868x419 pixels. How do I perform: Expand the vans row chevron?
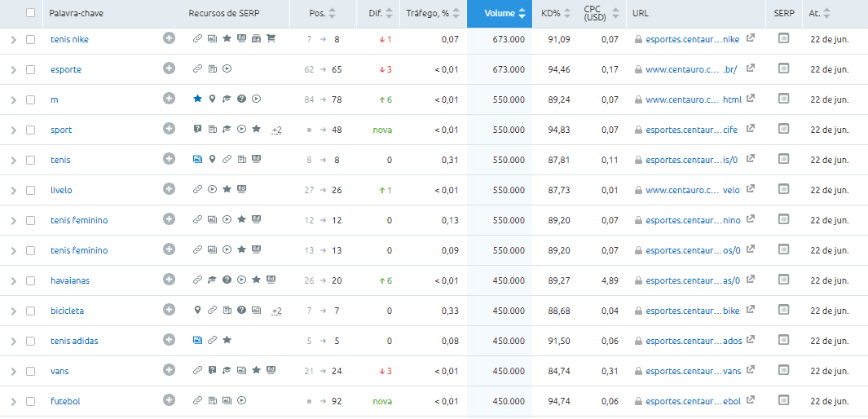coord(14,372)
